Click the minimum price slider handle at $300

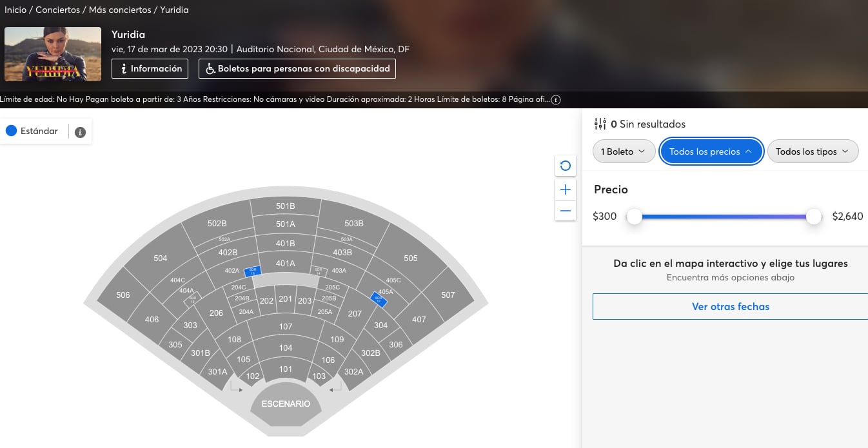point(634,217)
